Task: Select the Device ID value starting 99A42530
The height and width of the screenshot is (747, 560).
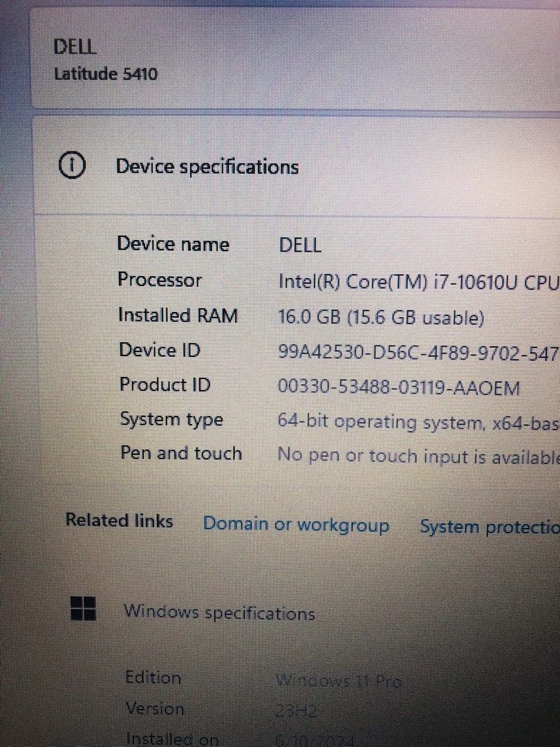Action: pyautogui.click(x=418, y=353)
